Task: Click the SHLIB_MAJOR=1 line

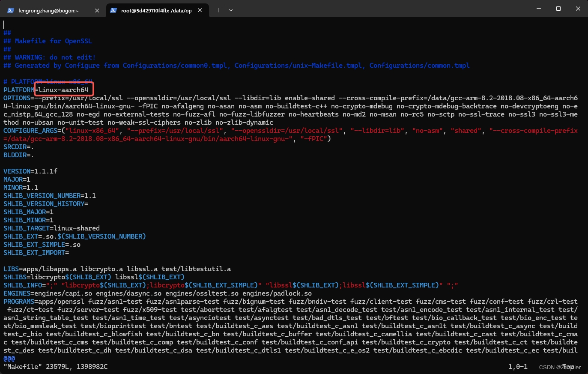Action: click(x=28, y=212)
